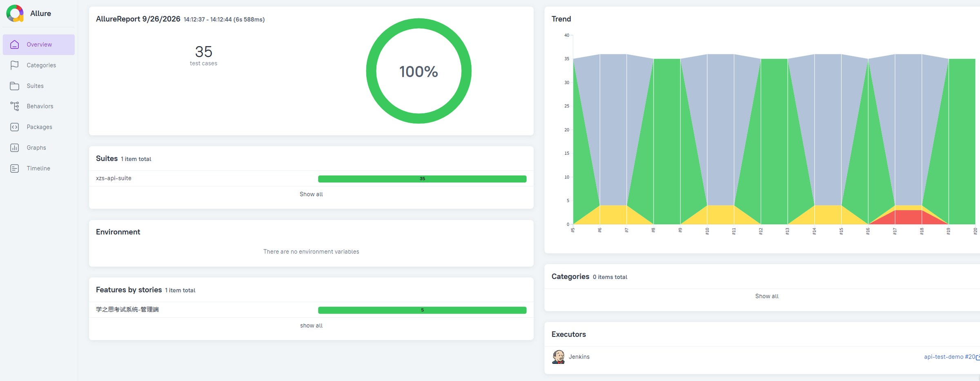The image size is (980, 381).
Task: Click the Suites folder icon
Action: (x=15, y=86)
